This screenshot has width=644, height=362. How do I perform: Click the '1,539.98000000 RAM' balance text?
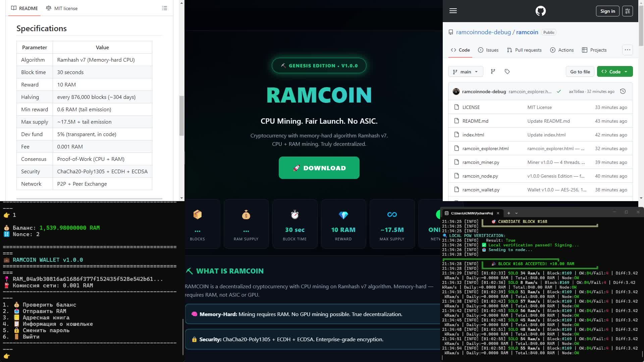pos(69,228)
